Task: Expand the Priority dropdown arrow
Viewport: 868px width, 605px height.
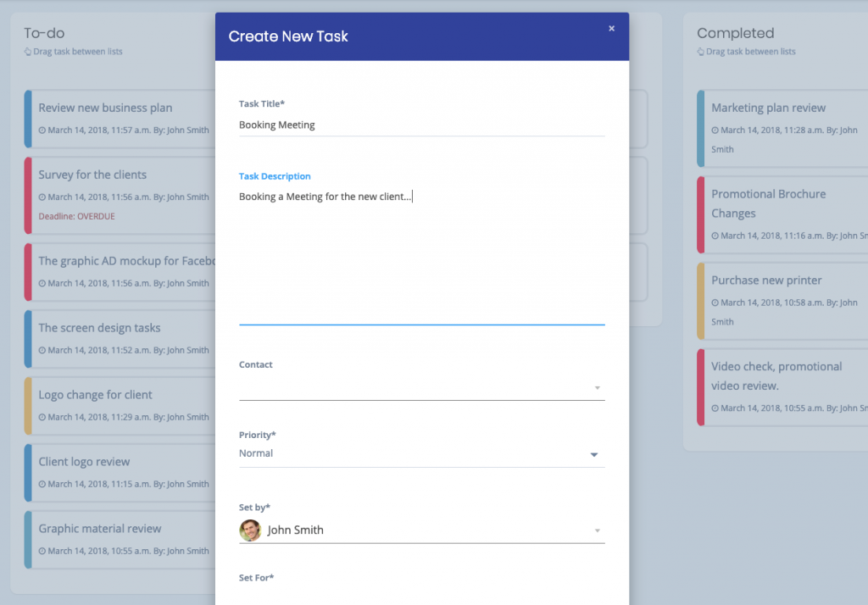Action: (x=594, y=454)
